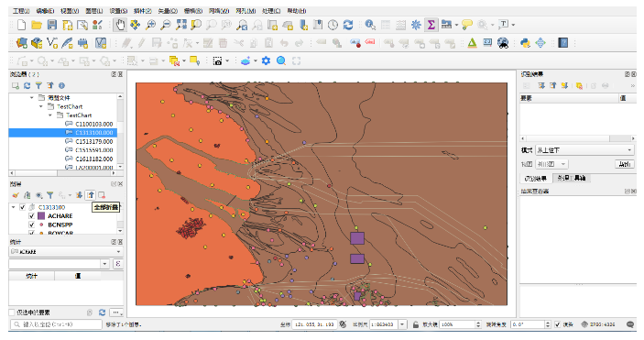The image size is (644, 340).
Task: Collapse the first TestChart folder in Browser
Action: pyautogui.click(x=41, y=106)
